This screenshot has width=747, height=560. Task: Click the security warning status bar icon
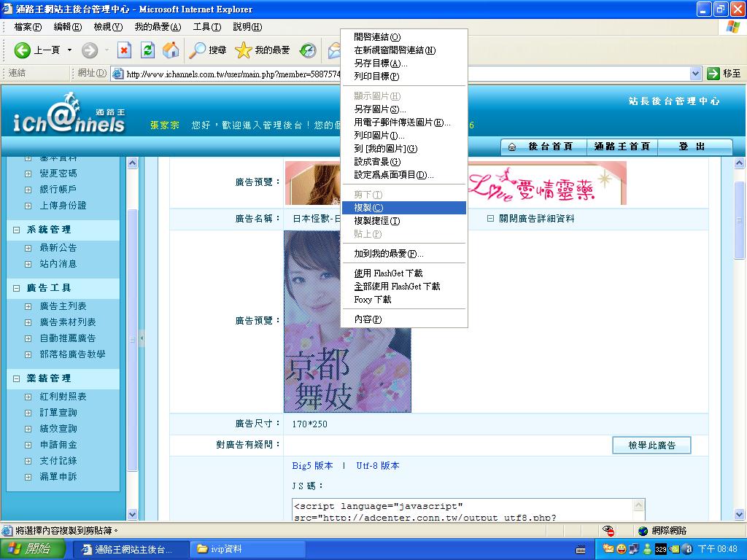tap(608, 531)
